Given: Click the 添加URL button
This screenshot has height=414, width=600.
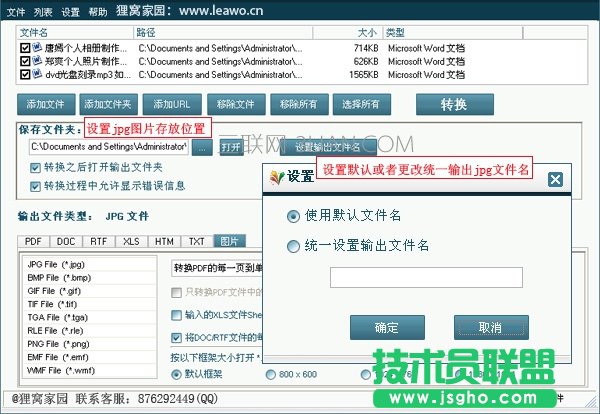Looking at the screenshot, I should click(x=172, y=104).
